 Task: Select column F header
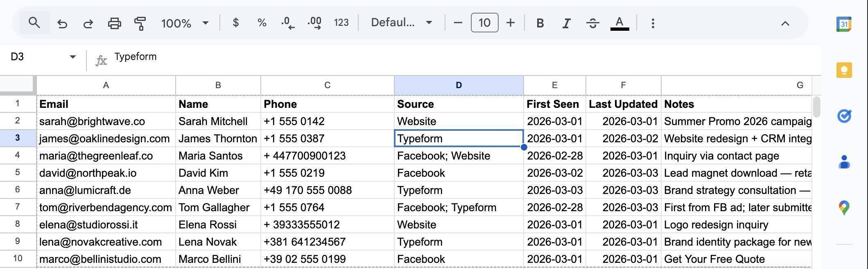624,85
